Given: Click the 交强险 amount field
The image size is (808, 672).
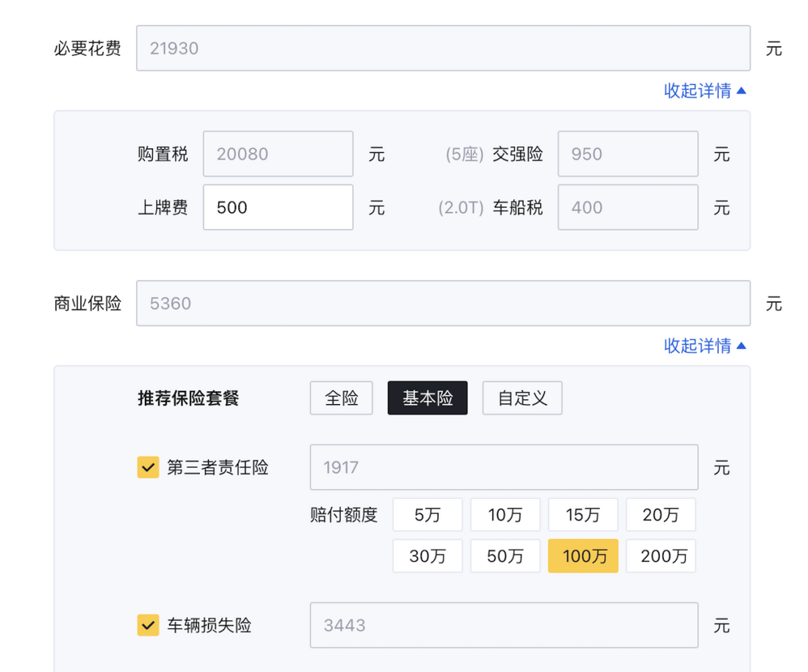Looking at the screenshot, I should pos(628,154).
